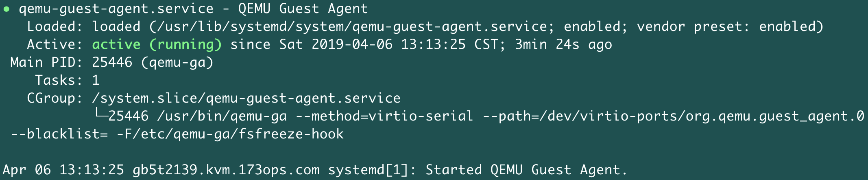Viewport: 868px width, 180px height.
Task: Click the --blacklist= option text
Action: click(59, 134)
